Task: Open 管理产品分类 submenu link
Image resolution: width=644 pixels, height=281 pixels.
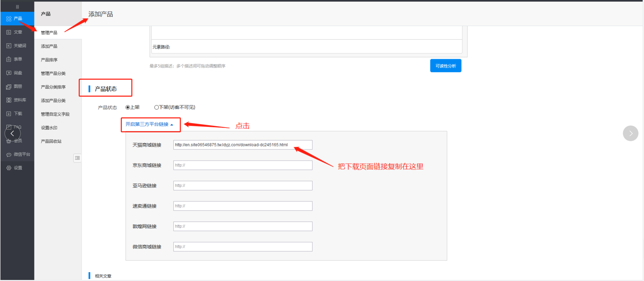Action: (x=53, y=73)
